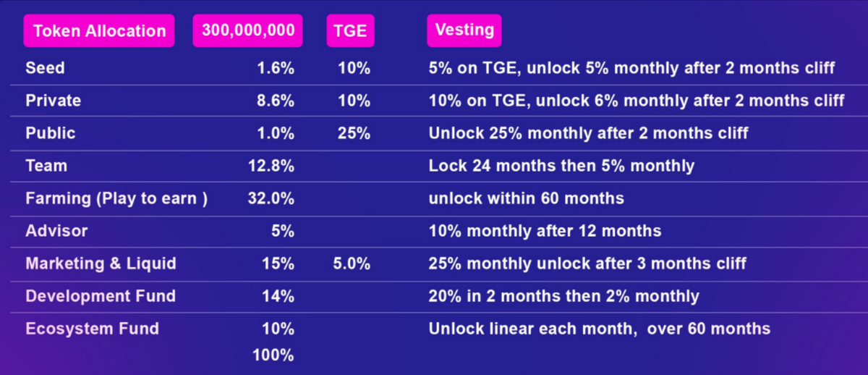Click the 5.0% TGE value for Marketing
The width and height of the screenshot is (868, 375).
pyautogui.click(x=352, y=264)
